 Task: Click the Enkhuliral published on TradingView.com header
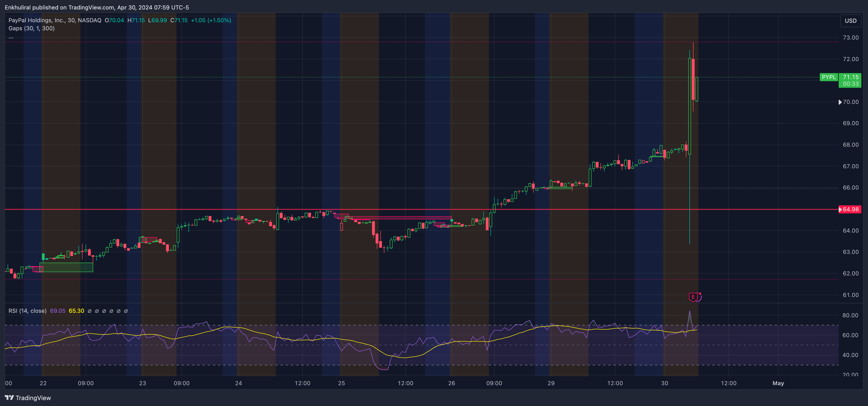click(97, 7)
